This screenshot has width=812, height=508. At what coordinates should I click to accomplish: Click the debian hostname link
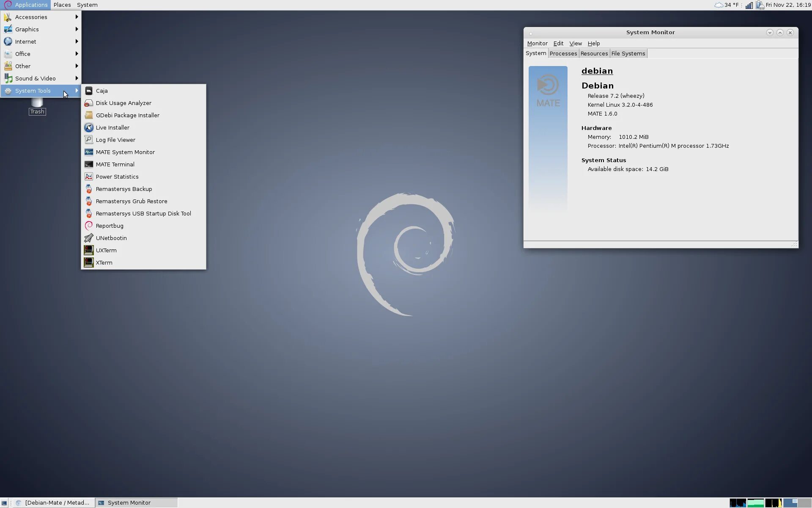click(597, 71)
